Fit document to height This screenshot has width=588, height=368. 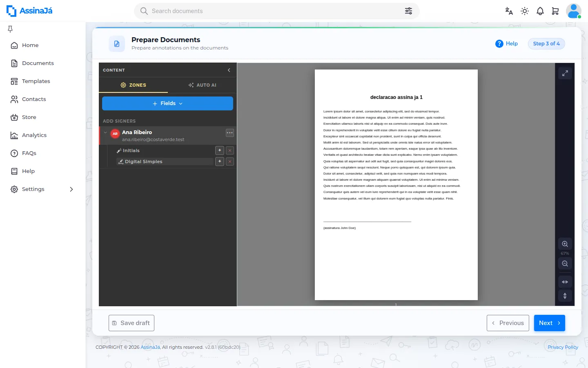tap(565, 296)
